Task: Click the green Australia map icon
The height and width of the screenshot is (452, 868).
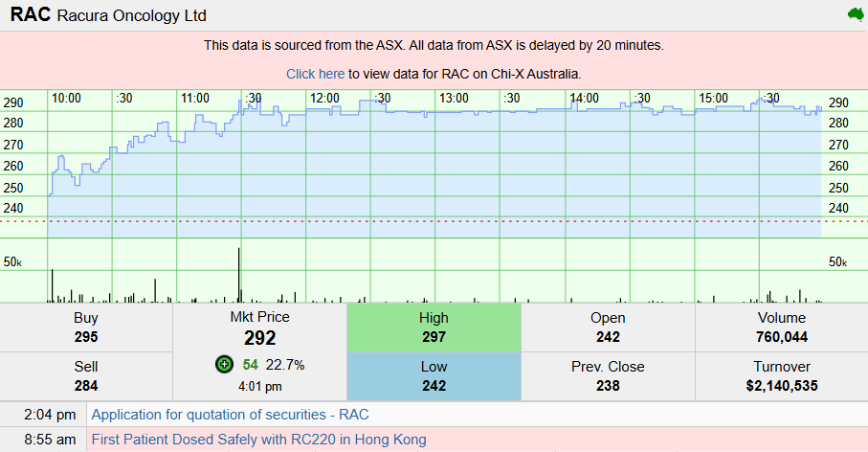Action: (x=856, y=14)
